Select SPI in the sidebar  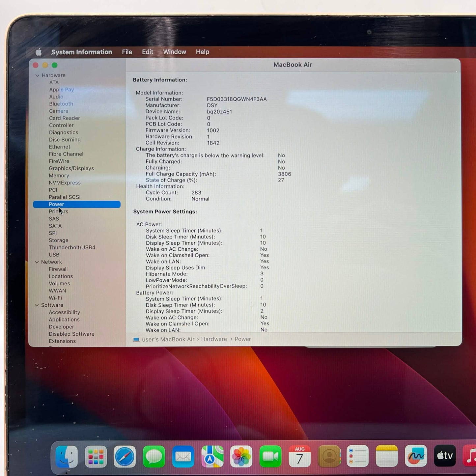point(53,234)
